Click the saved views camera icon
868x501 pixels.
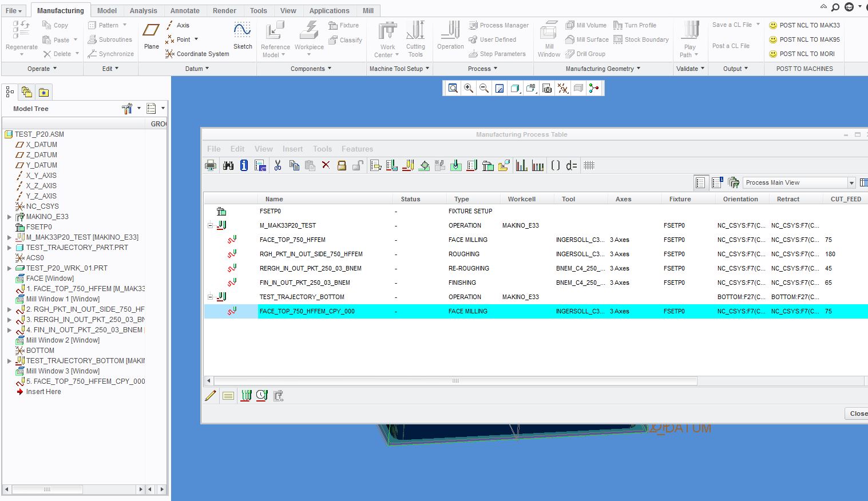547,88
